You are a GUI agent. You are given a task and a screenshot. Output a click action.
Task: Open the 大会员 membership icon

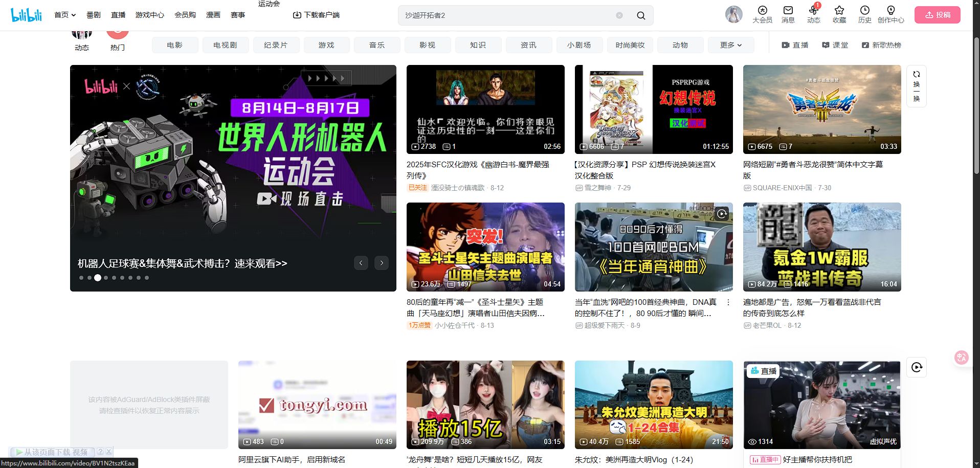[762, 15]
